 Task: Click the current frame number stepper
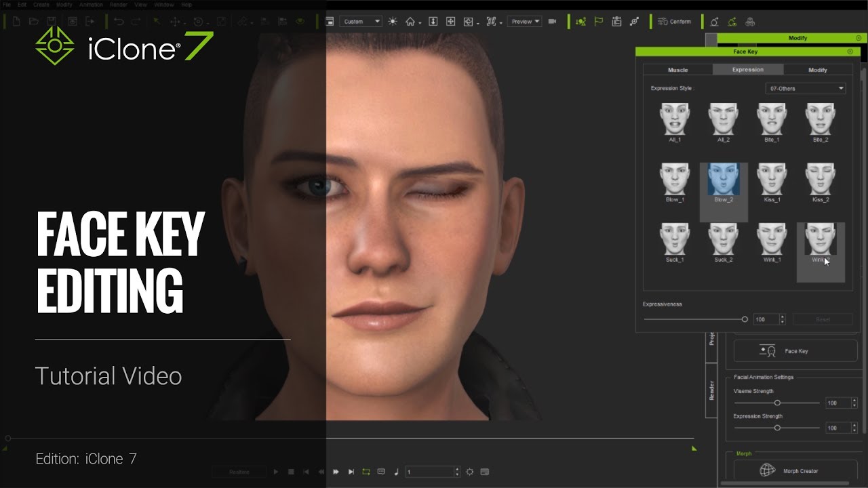click(457, 472)
